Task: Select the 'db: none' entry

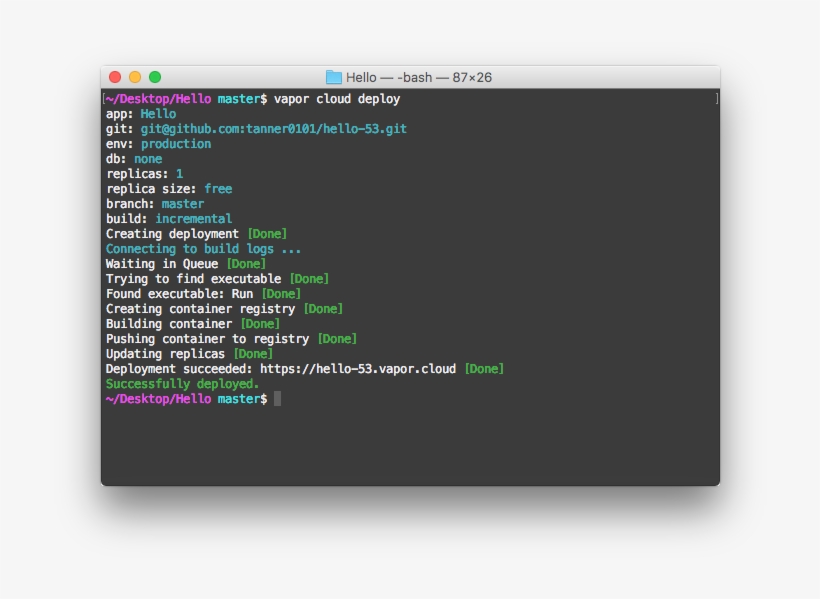Action: (136, 158)
